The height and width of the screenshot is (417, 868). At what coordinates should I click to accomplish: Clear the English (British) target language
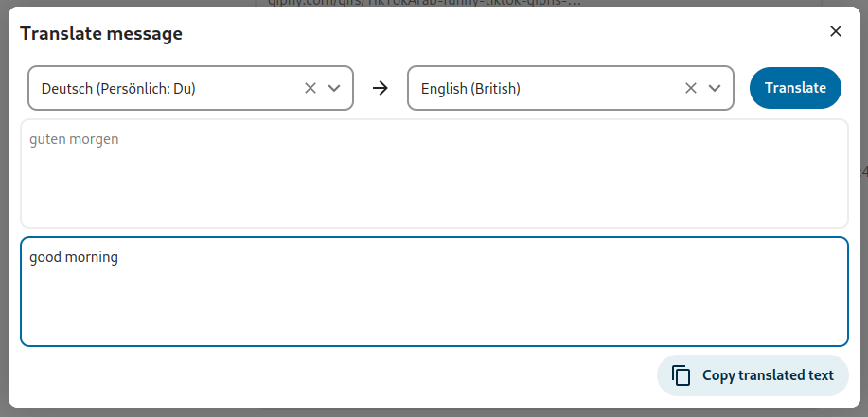point(690,88)
